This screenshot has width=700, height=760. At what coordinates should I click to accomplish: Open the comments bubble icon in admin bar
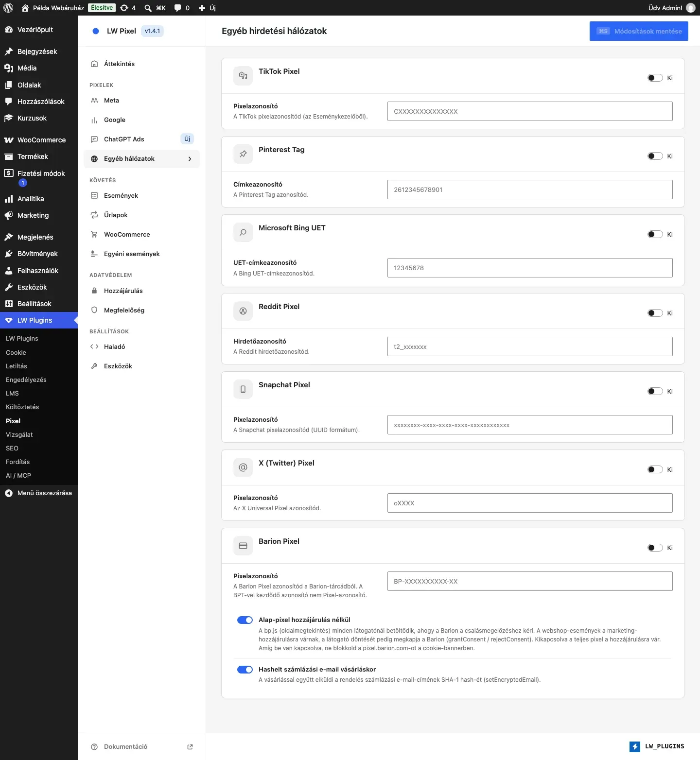click(178, 8)
